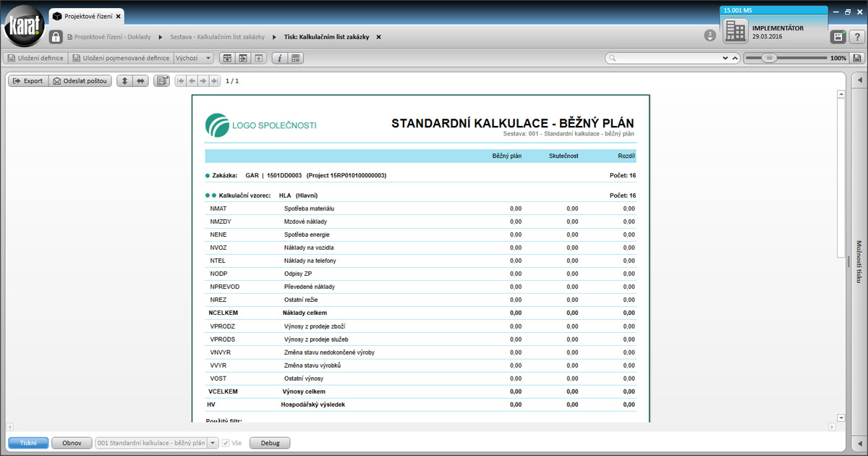Find next search result down arrow

[726, 58]
